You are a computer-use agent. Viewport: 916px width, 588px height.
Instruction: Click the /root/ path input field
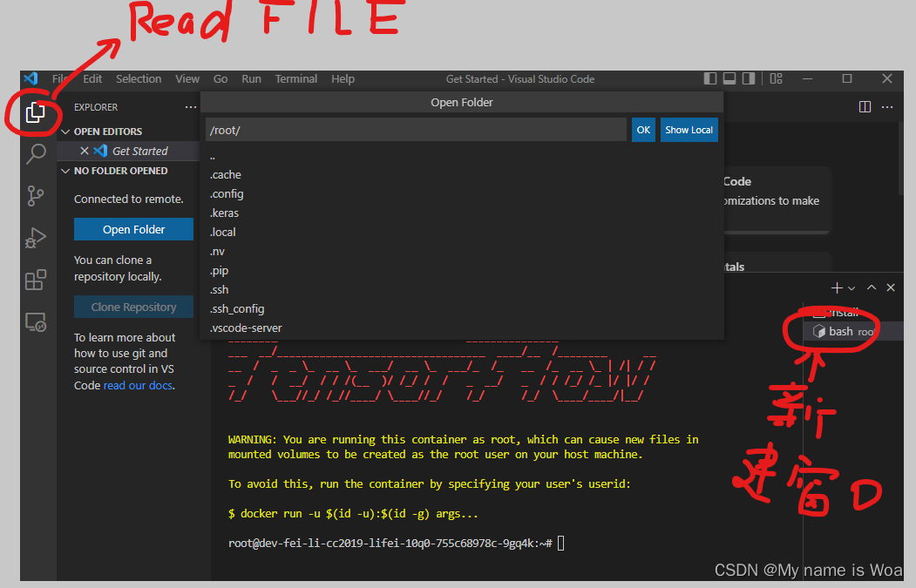(x=416, y=130)
